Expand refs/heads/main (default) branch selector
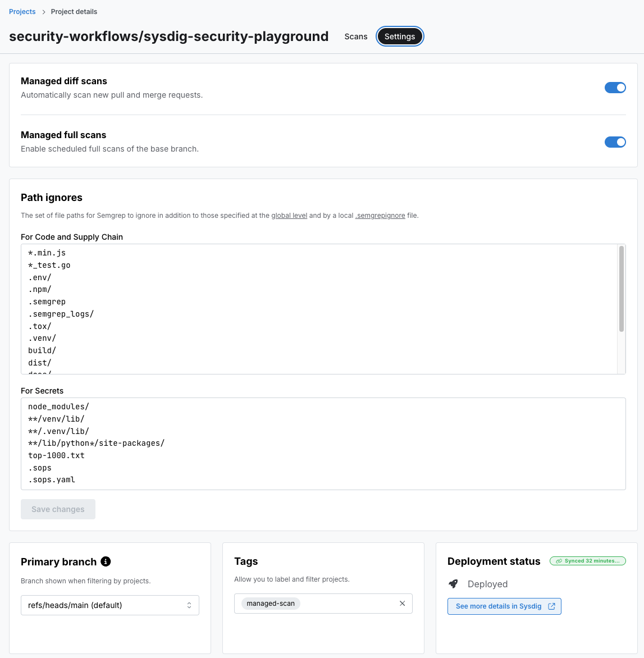The image size is (644, 658). tap(109, 605)
